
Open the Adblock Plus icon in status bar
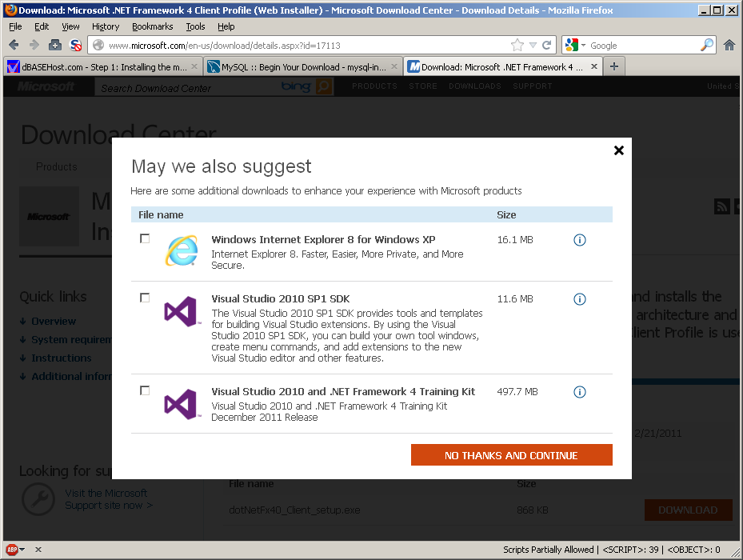12,550
